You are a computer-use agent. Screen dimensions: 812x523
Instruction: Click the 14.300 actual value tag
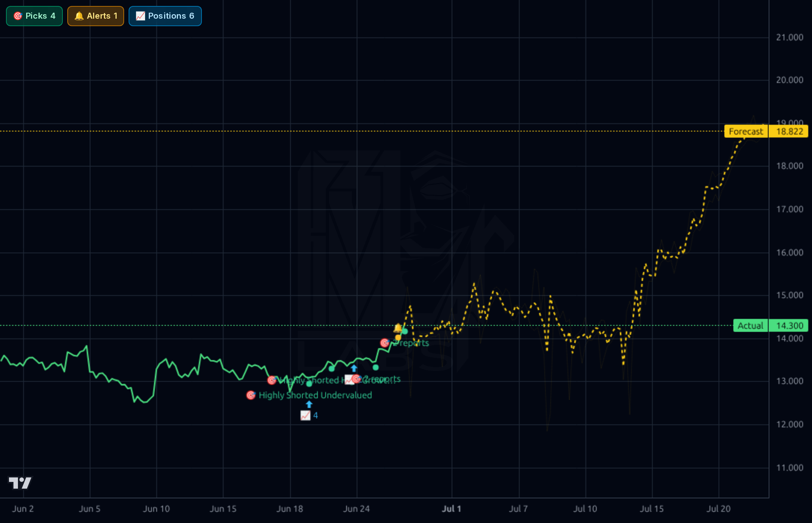(x=789, y=326)
